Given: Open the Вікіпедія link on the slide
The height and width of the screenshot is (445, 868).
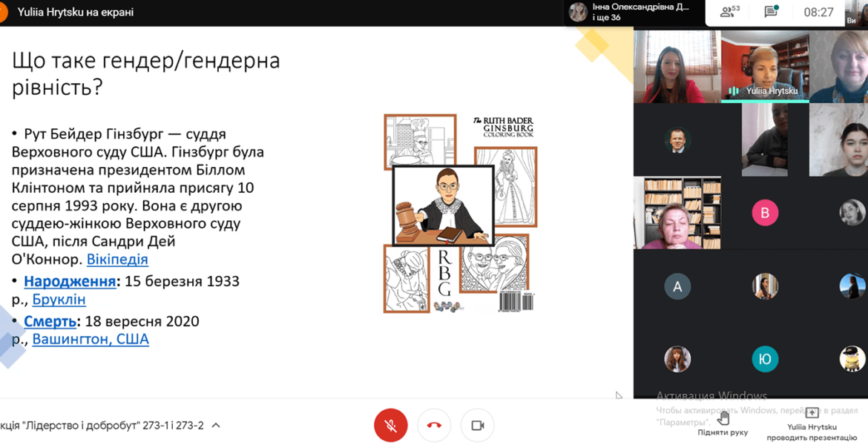Looking at the screenshot, I should point(117,259).
